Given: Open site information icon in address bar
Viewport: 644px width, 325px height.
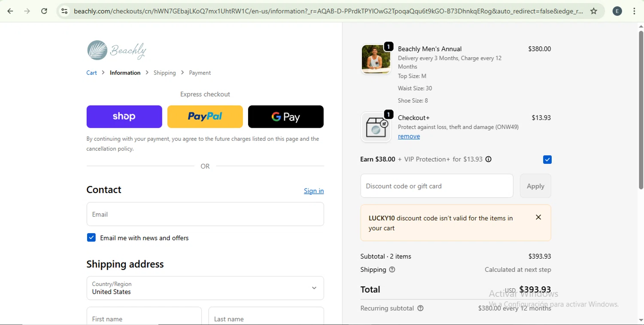Looking at the screenshot, I should [x=64, y=11].
